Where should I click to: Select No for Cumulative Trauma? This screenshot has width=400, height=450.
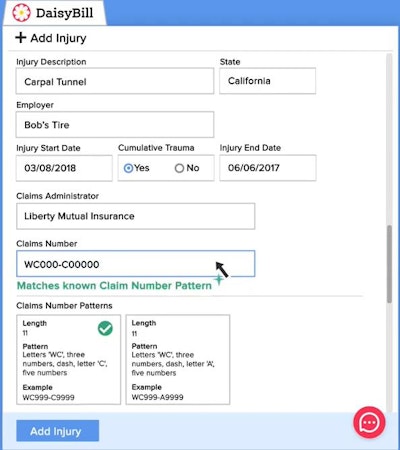(x=179, y=168)
